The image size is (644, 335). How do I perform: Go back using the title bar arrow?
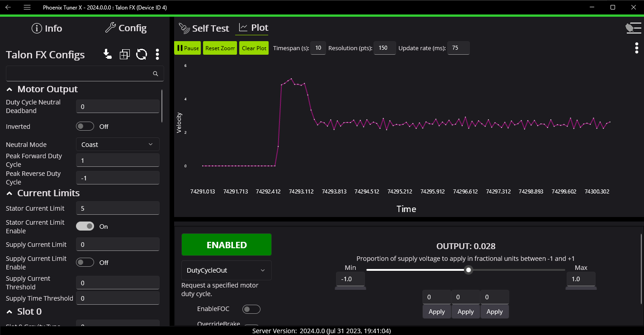(x=8, y=7)
